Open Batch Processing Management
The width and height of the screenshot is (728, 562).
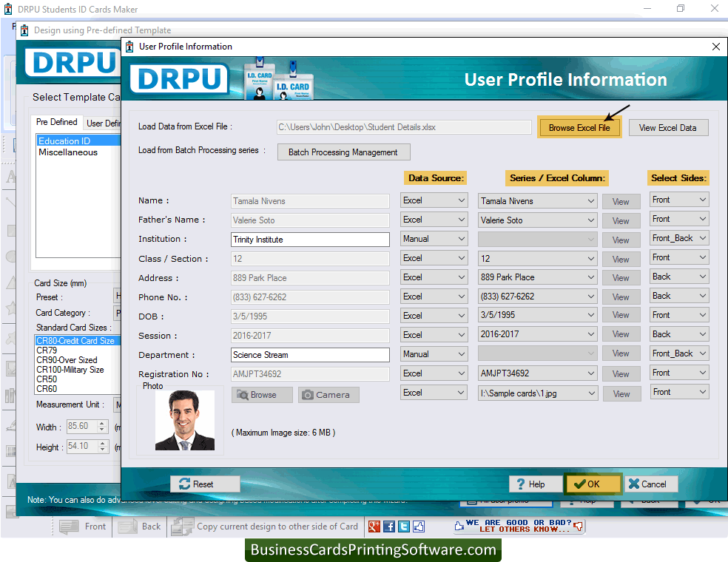pyautogui.click(x=343, y=152)
